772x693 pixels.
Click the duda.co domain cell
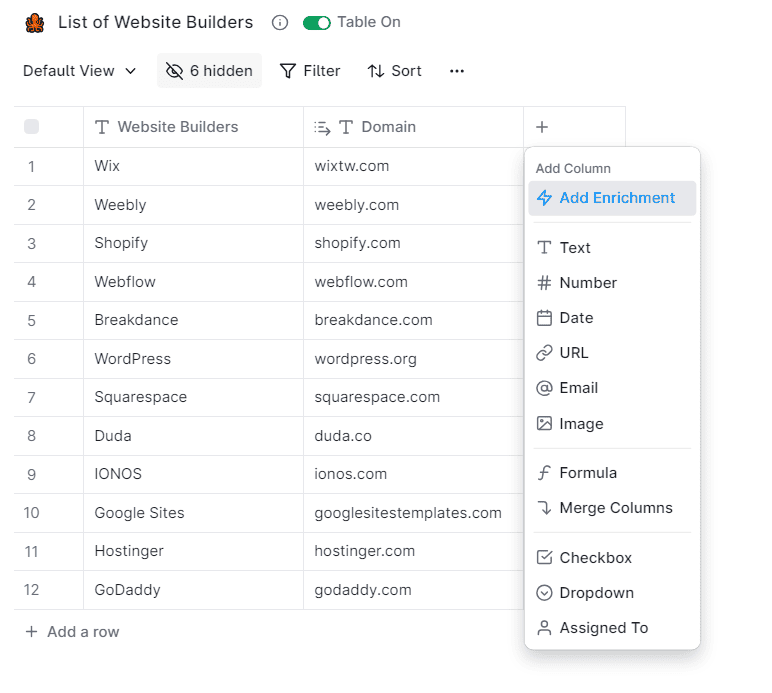414,436
